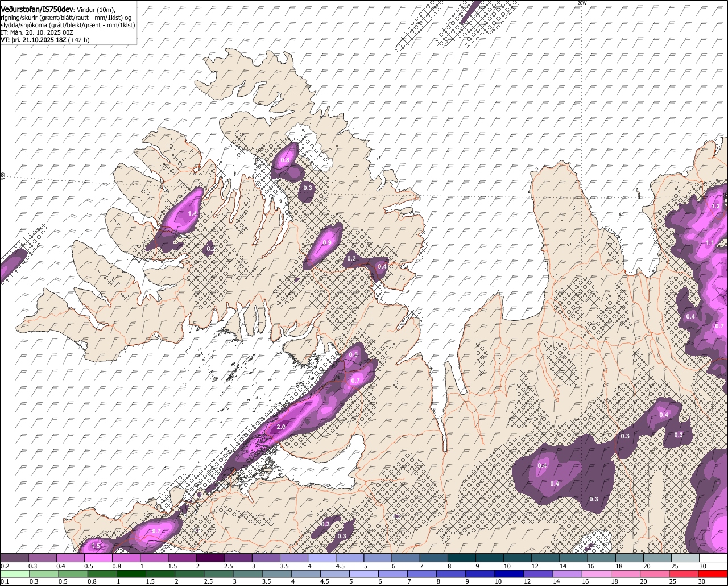Click the 2.0 precipitation value on the map
This screenshot has height=586, width=728.
pos(281,427)
